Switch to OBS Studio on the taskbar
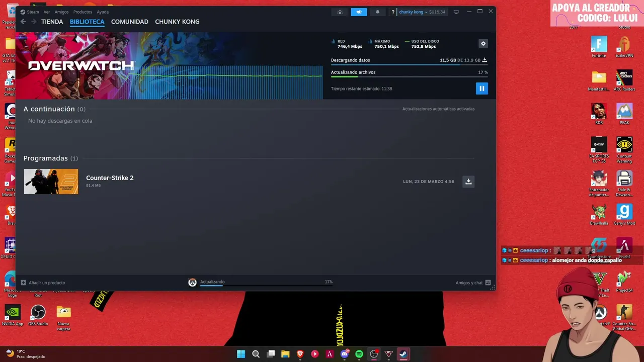 [x=374, y=354]
